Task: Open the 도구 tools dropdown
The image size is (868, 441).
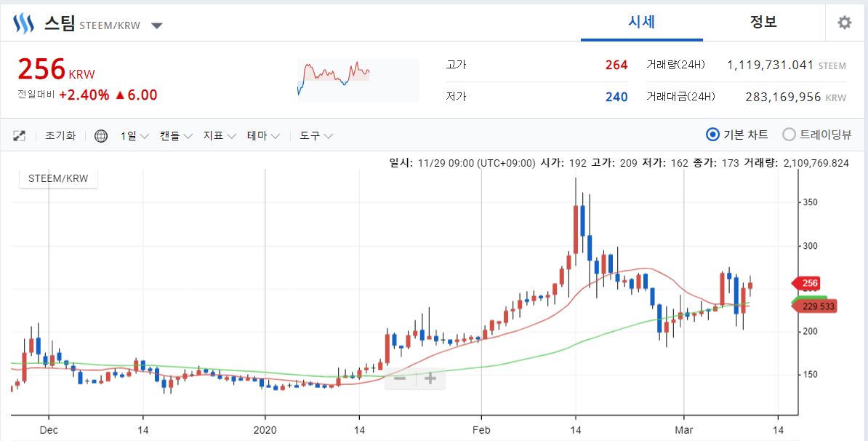Action: click(x=316, y=136)
